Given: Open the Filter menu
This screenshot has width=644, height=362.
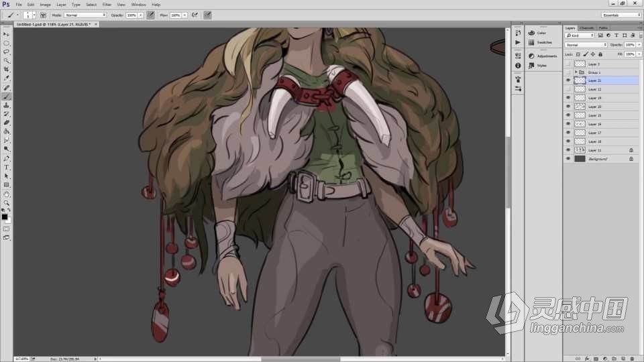Looking at the screenshot, I should point(107,5).
